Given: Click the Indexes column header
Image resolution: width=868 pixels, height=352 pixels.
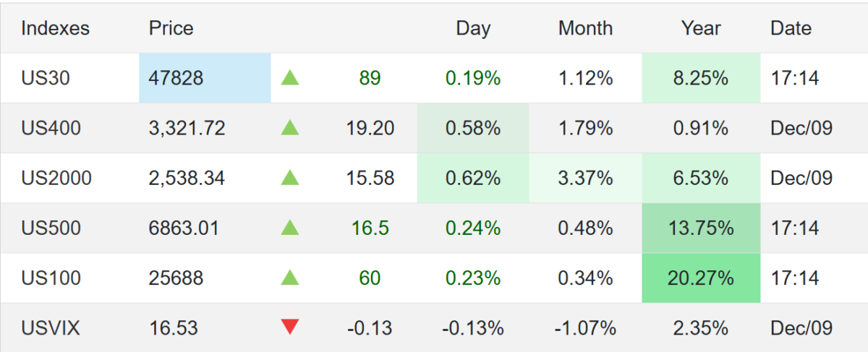Looking at the screenshot, I should coord(55,28).
